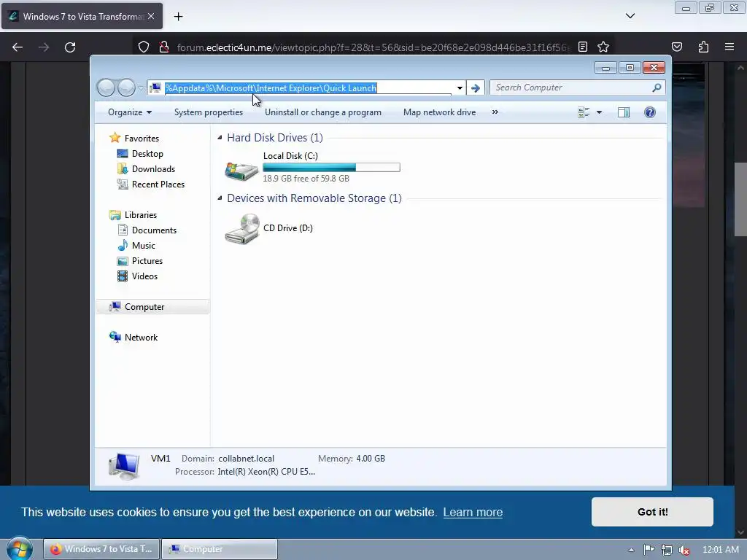The width and height of the screenshot is (747, 560).
Task: Click the Action Center flag icon
Action: tap(649, 550)
